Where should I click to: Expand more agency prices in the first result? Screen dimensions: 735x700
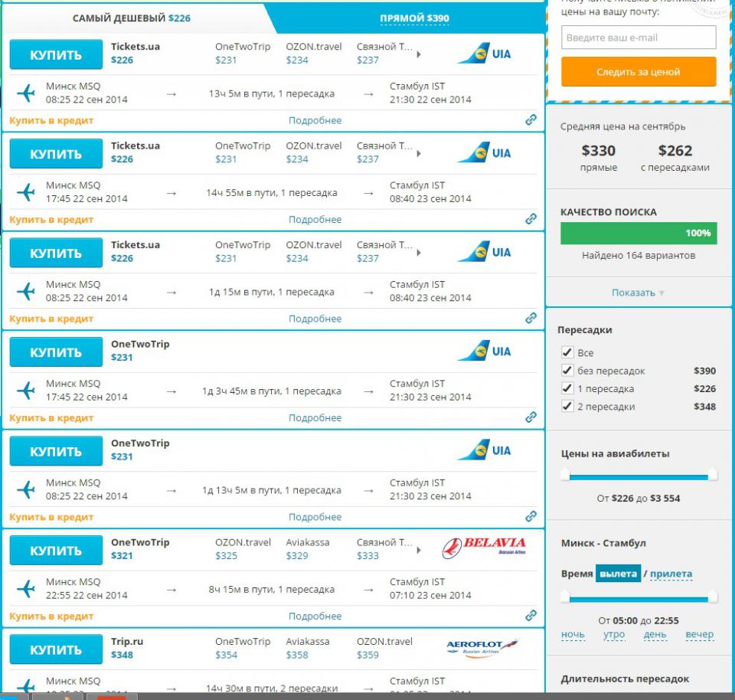click(x=419, y=54)
